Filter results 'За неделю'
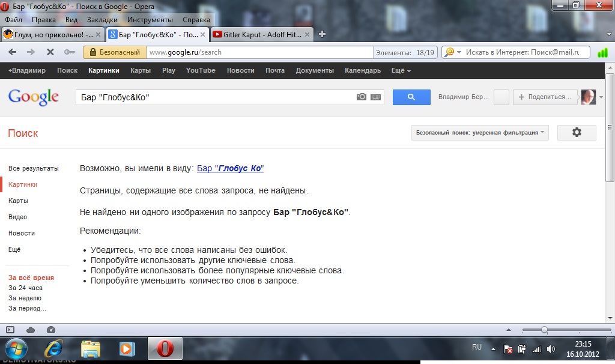The width and height of the screenshot is (615, 364). click(x=25, y=298)
